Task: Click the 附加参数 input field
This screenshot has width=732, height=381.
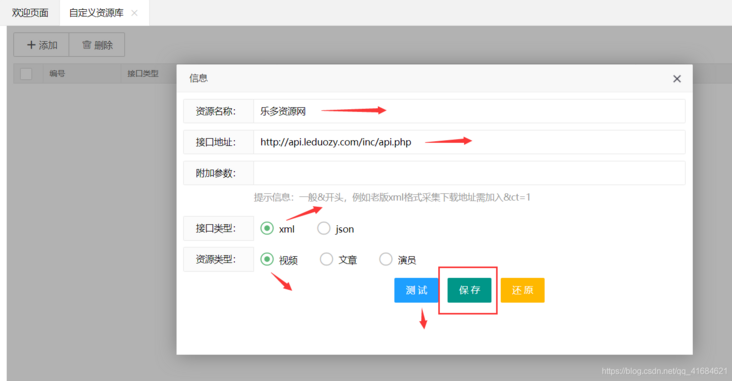Action: coord(469,173)
